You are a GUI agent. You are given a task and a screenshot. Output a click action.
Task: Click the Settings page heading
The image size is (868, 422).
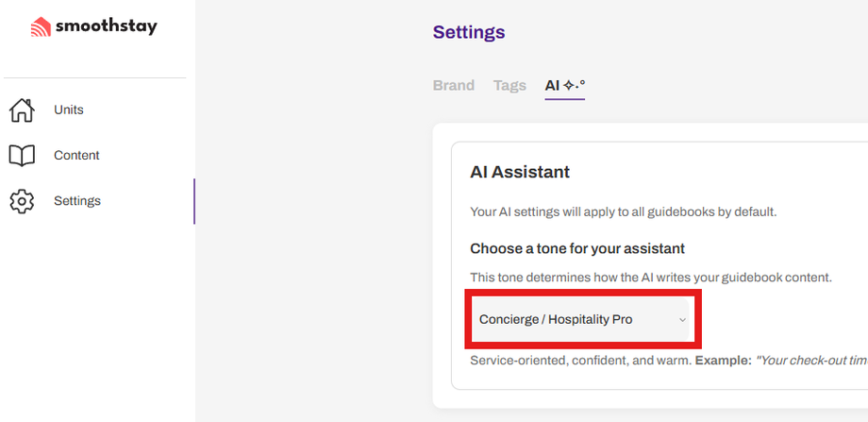[x=469, y=32]
